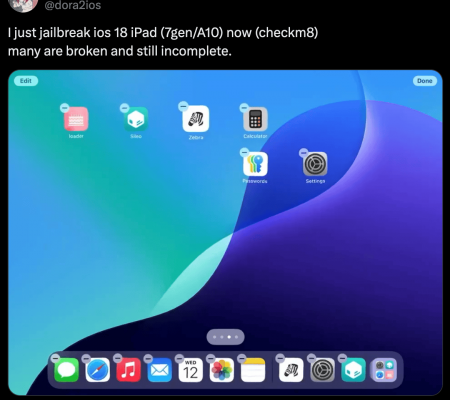Tap the minus badge on dock Music

pos(117,358)
